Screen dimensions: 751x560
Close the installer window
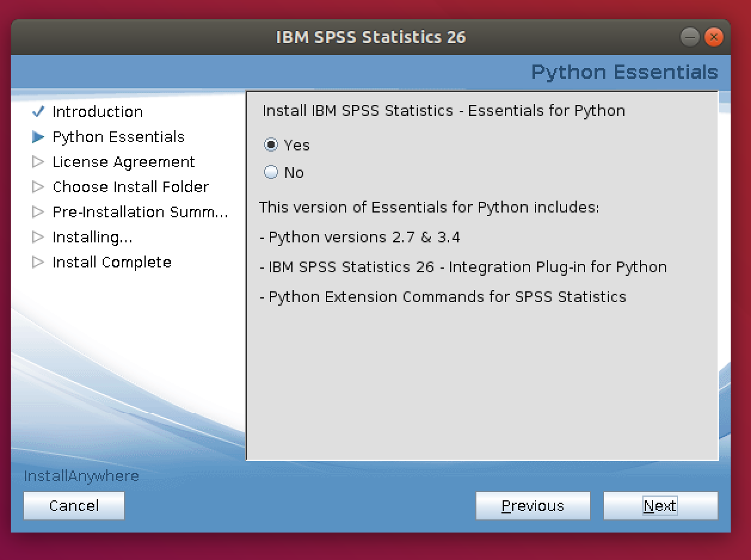coord(713,38)
